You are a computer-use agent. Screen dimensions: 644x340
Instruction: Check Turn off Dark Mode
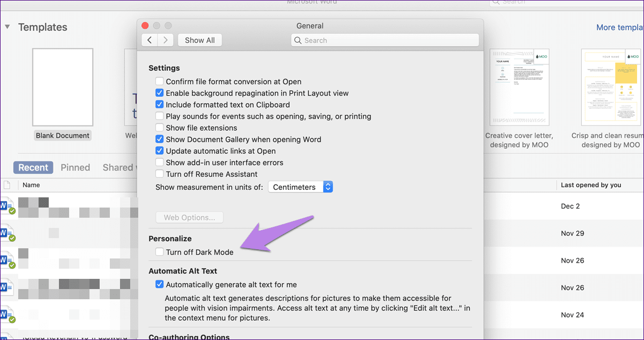[x=160, y=252]
